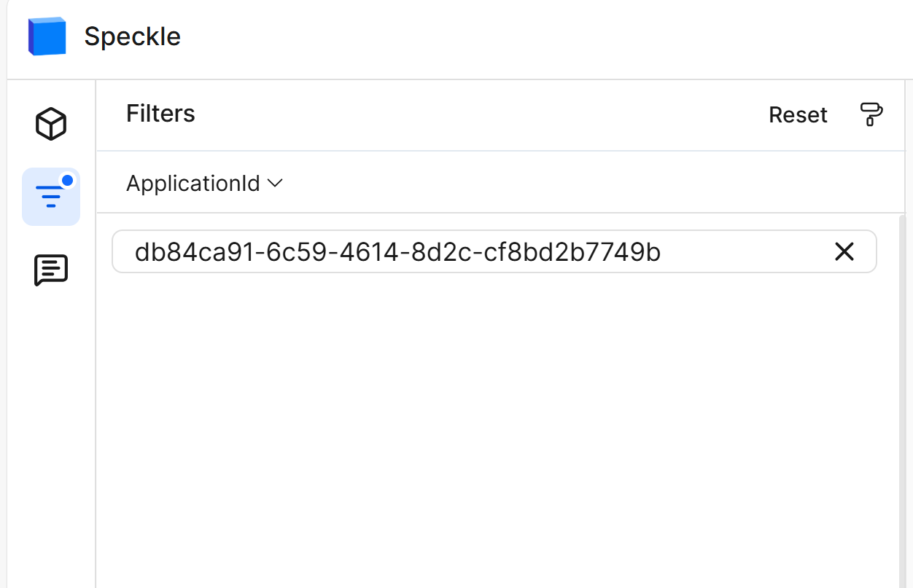
Task: Open the Models cube panel in sidebar
Action: [x=51, y=124]
